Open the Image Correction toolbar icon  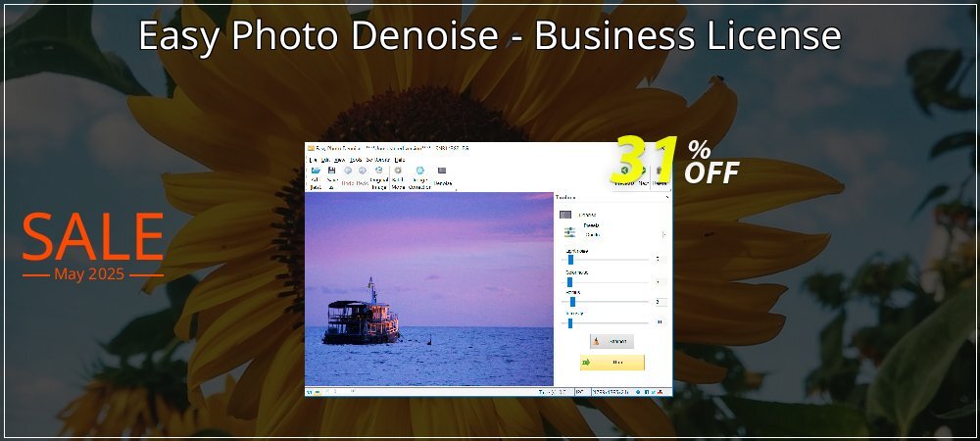coord(420,170)
